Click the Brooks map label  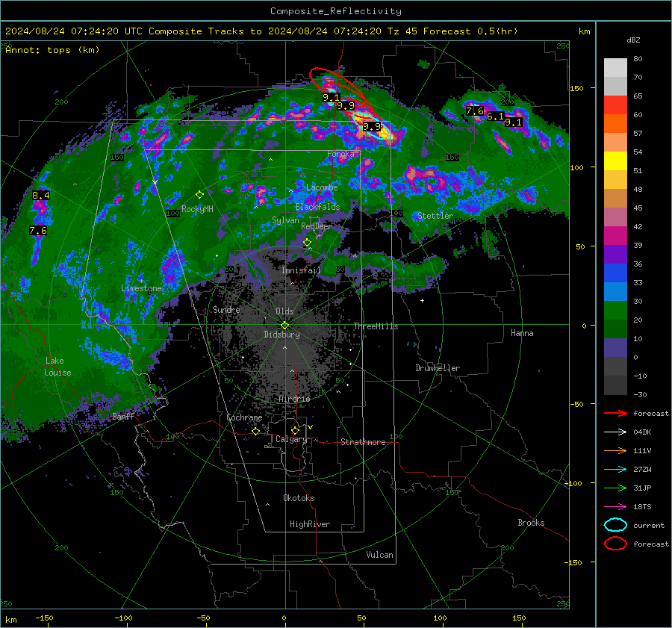tap(531, 523)
